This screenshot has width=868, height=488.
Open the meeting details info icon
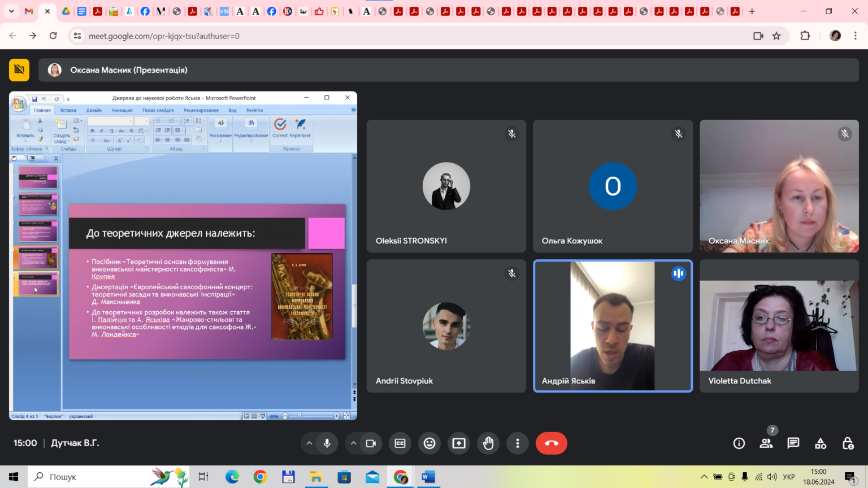pyautogui.click(x=739, y=443)
